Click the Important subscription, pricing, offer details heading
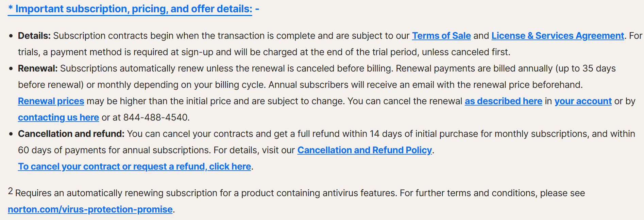Viewport: 644px width, 220px height. pos(130,9)
